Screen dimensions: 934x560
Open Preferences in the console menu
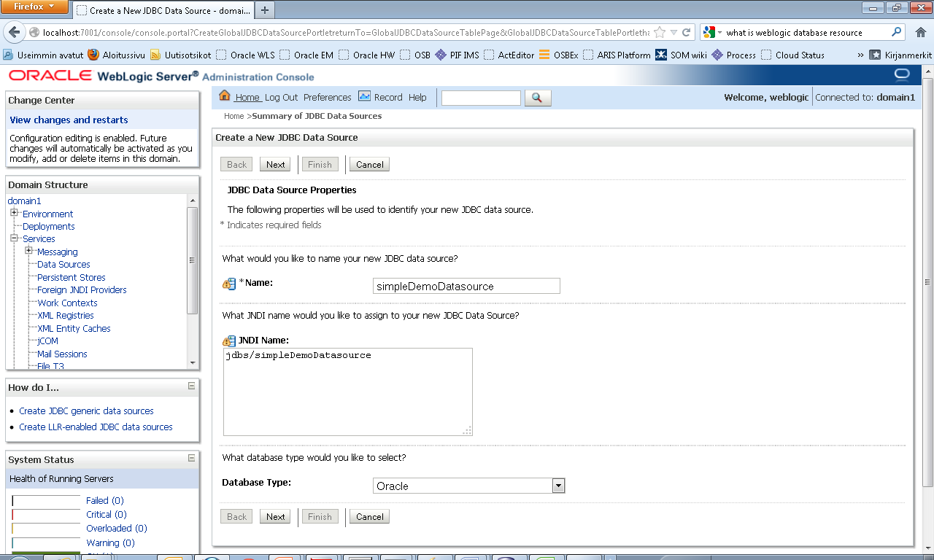pos(328,97)
